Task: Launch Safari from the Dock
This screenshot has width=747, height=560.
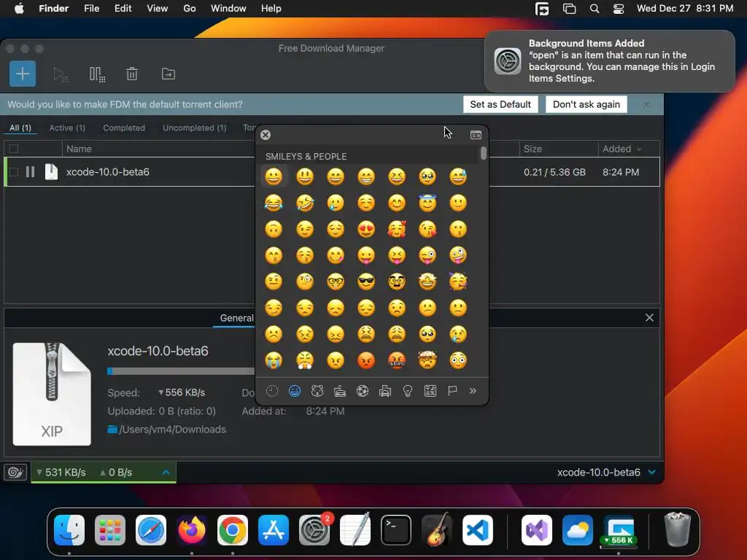Action: coord(151,530)
